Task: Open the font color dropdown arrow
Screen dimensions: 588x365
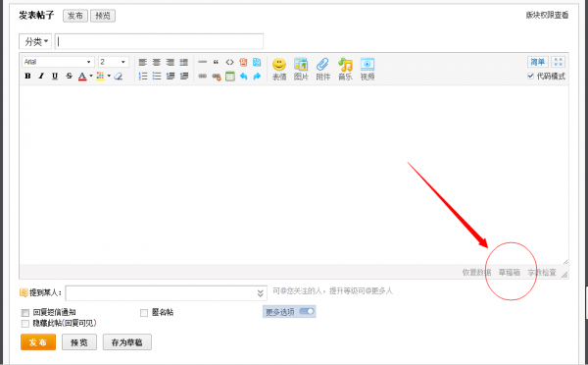Action: (x=91, y=76)
